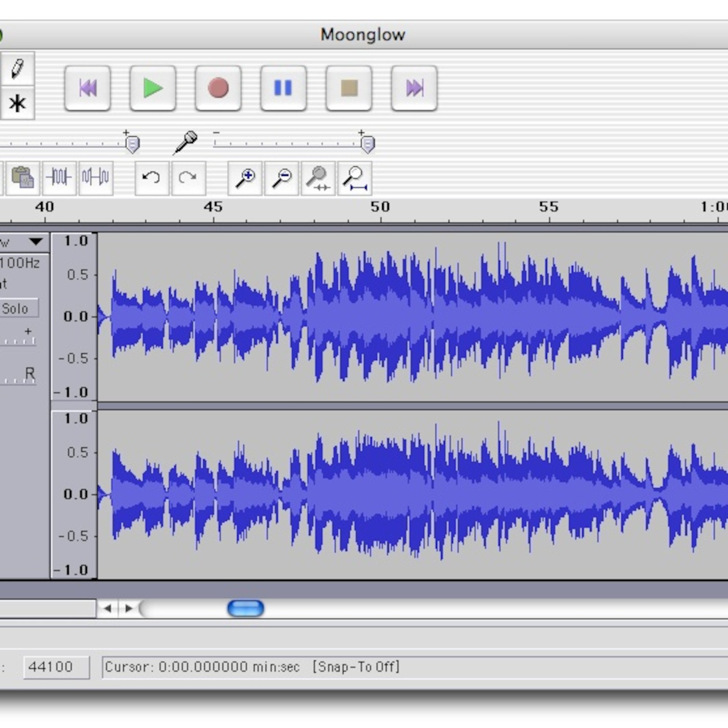Image resolution: width=728 pixels, height=728 pixels.
Task: Skip to the start of the track
Action: [87, 88]
